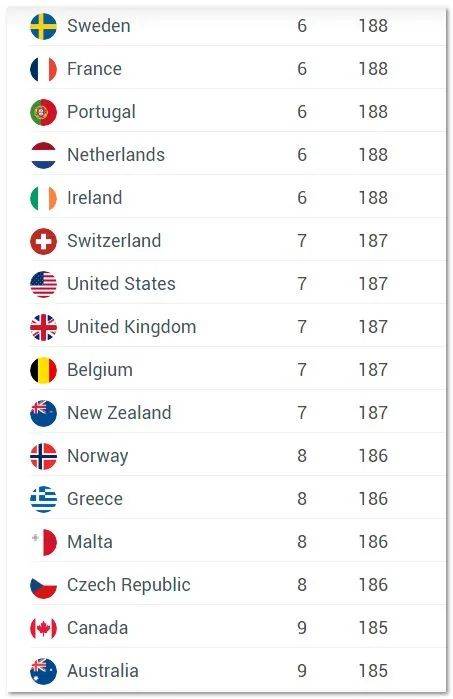Select the Czech Republic flag icon
This screenshot has height=699, width=453.
(43, 585)
